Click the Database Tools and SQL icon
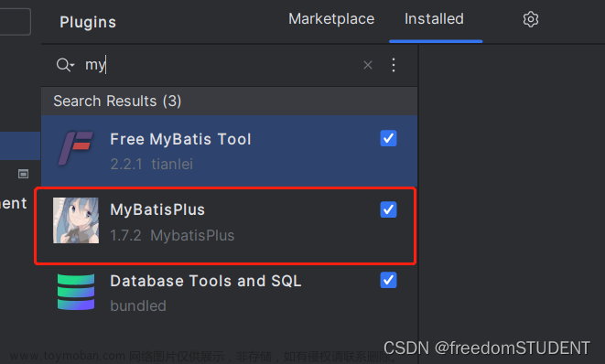Image resolution: width=605 pixels, height=364 pixels. coord(76,292)
